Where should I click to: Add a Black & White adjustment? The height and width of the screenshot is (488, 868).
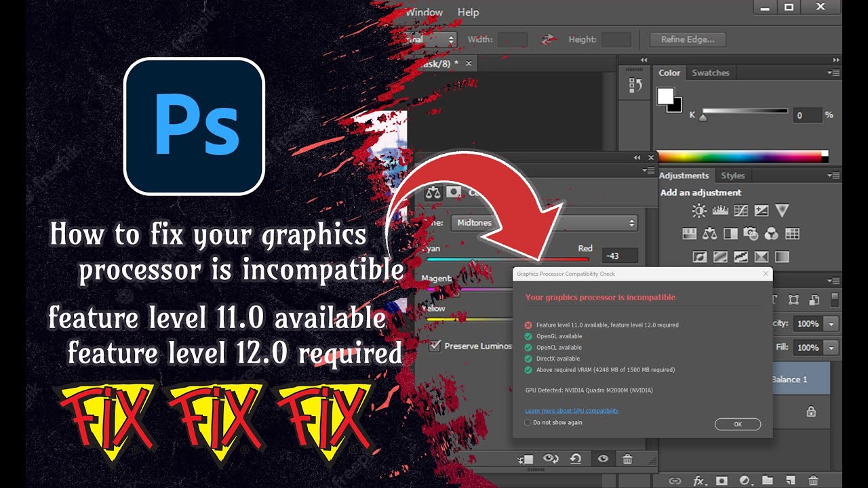730,234
